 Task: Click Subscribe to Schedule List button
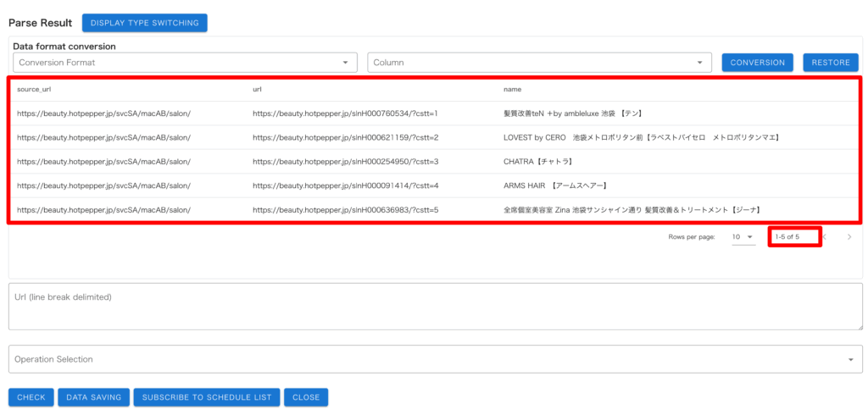(x=207, y=397)
